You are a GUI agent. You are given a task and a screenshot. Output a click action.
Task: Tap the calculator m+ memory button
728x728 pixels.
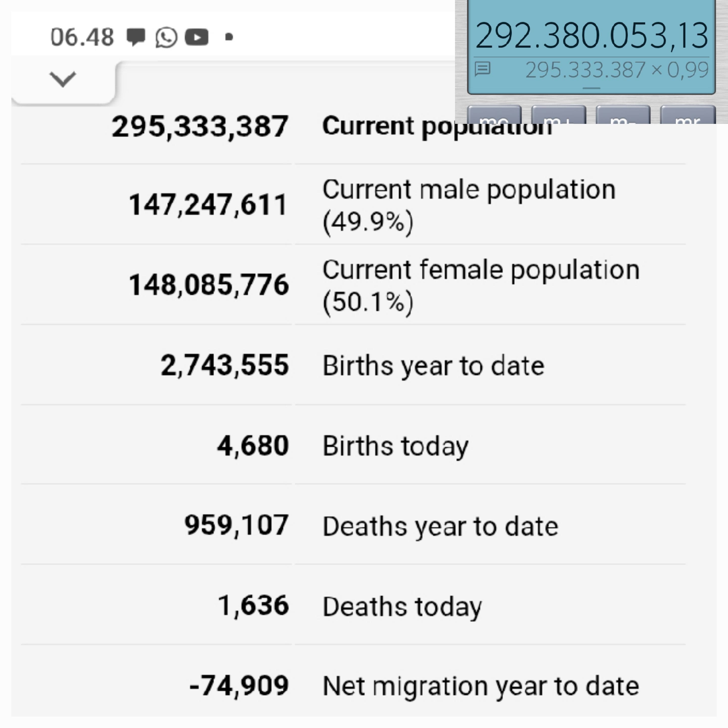[558, 115]
